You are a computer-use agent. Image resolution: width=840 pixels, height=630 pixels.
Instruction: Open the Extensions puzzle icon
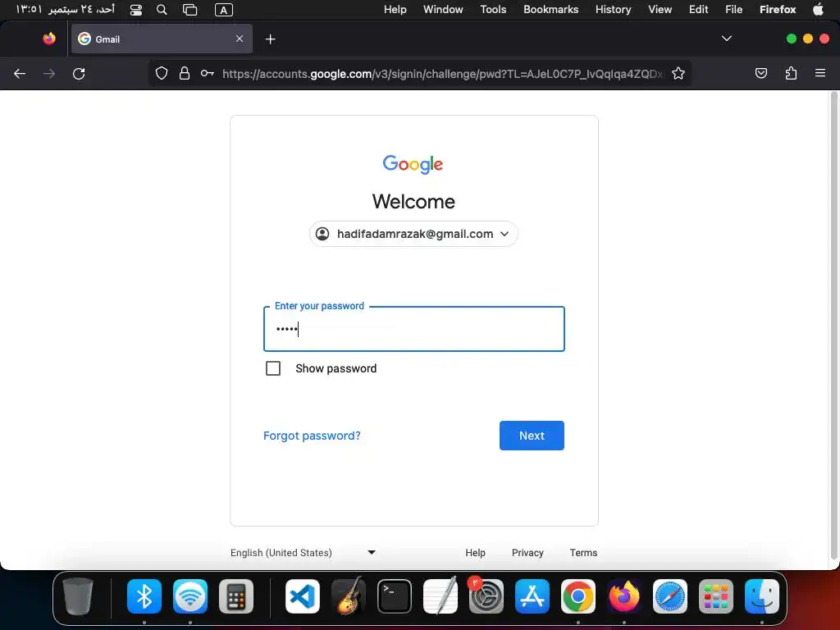pos(791,73)
